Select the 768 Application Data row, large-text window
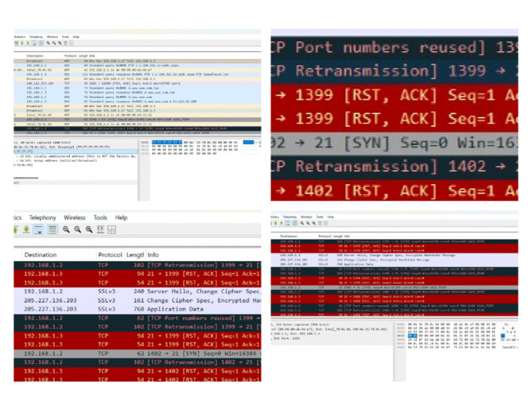This screenshot has width=532, height=411. pos(137,309)
